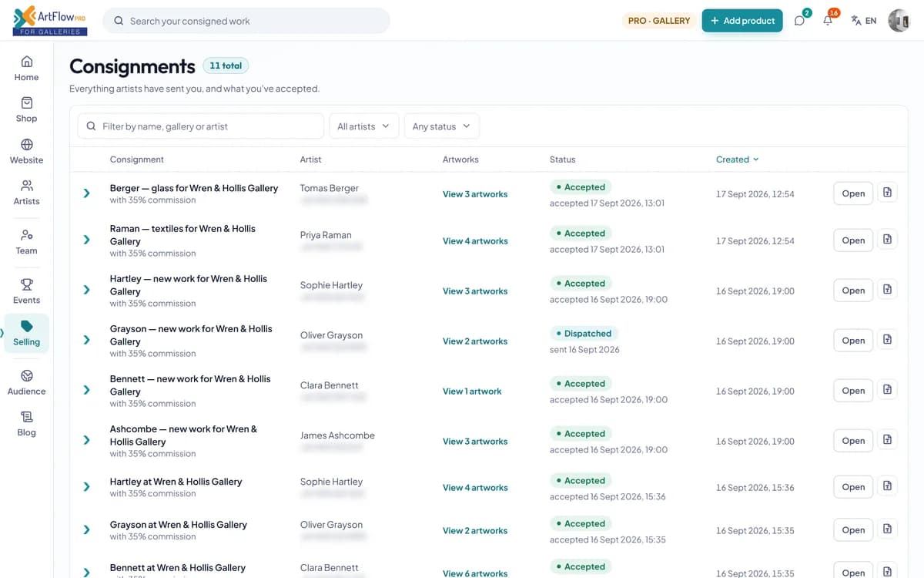
Task: Expand the Berger glass consignment row
Action: point(87,193)
